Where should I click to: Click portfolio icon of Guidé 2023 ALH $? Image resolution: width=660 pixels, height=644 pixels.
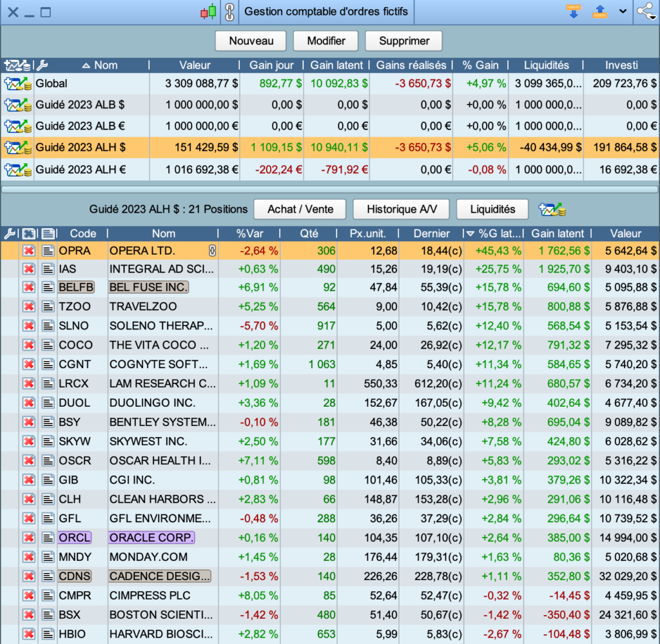click(17, 148)
